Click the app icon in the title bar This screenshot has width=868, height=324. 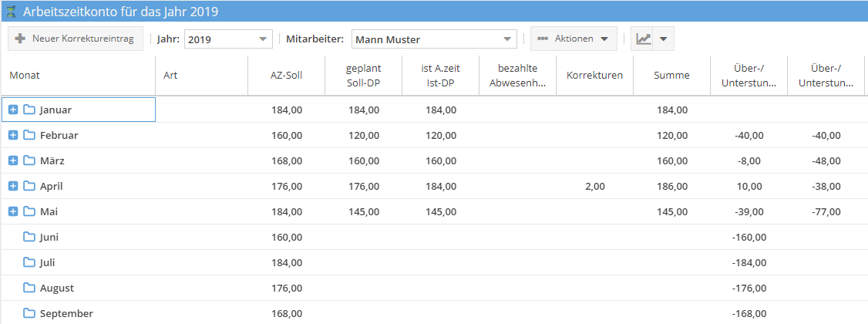pyautogui.click(x=11, y=12)
